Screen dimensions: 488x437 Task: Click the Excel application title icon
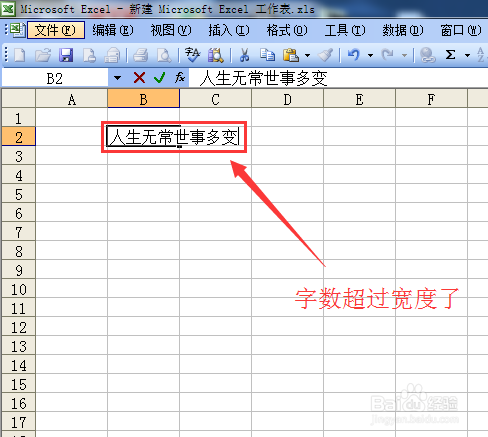coord(8,8)
